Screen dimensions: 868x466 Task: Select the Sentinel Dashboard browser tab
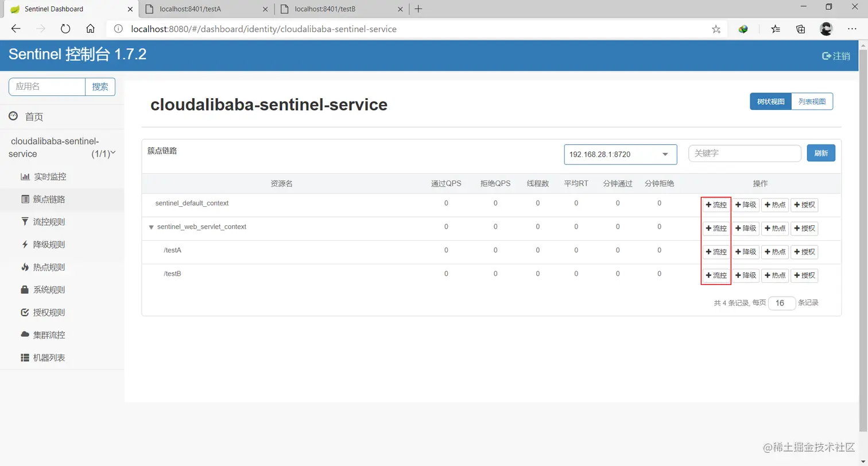[70, 9]
